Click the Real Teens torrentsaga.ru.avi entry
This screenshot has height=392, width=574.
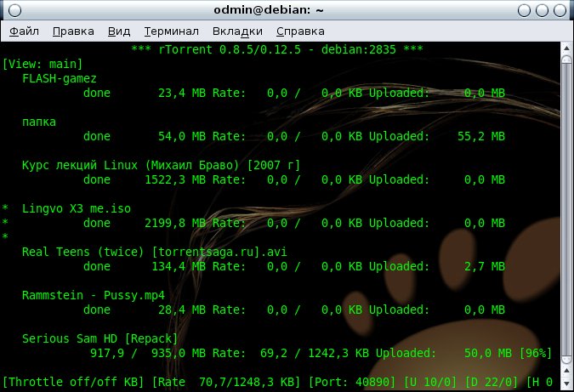coord(155,252)
